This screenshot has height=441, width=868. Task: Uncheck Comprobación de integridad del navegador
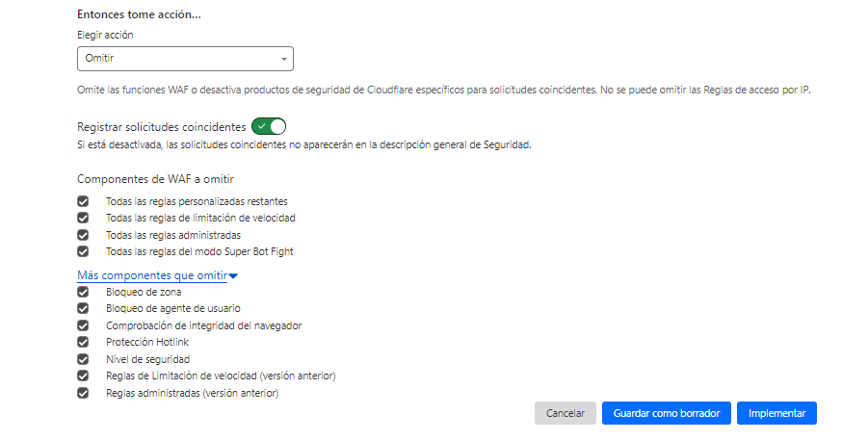(83, 325)
